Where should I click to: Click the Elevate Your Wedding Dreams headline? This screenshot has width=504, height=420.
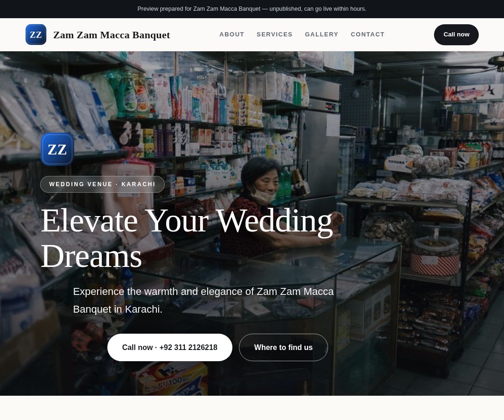pos(186,238)
